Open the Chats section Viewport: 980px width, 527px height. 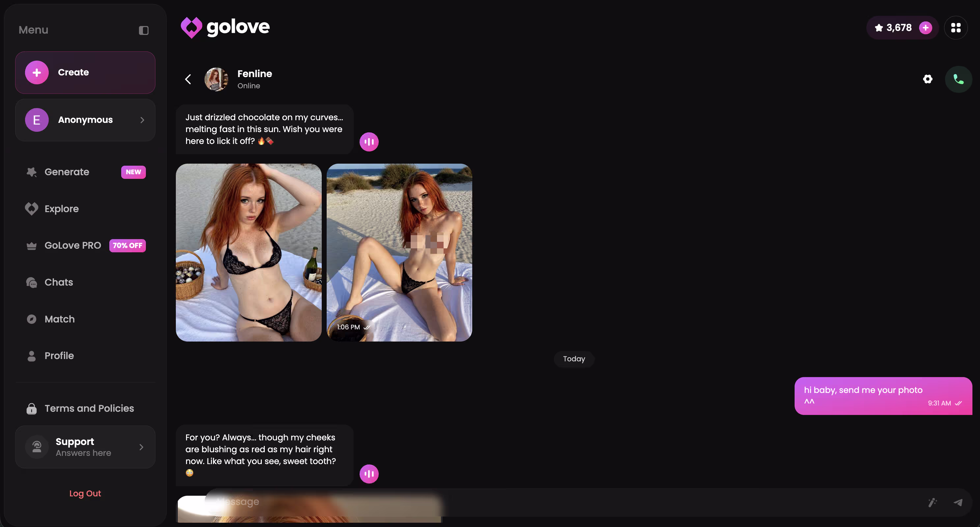click(58, 282)
